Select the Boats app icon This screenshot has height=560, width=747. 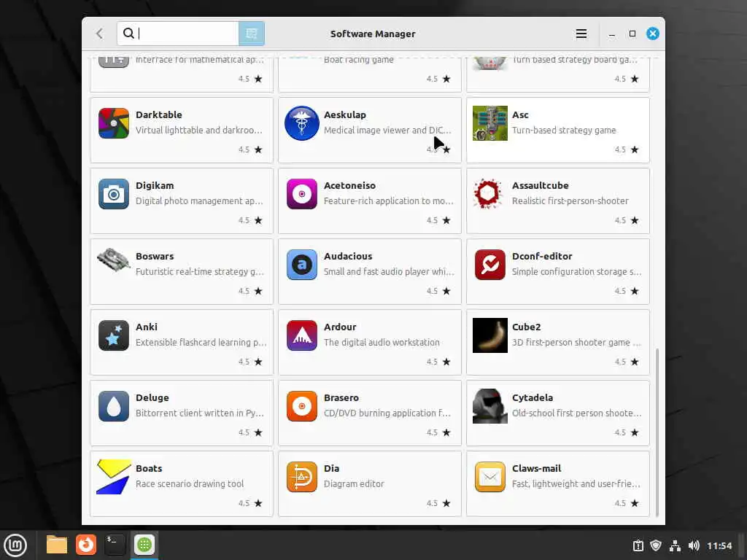pos(113,477)
